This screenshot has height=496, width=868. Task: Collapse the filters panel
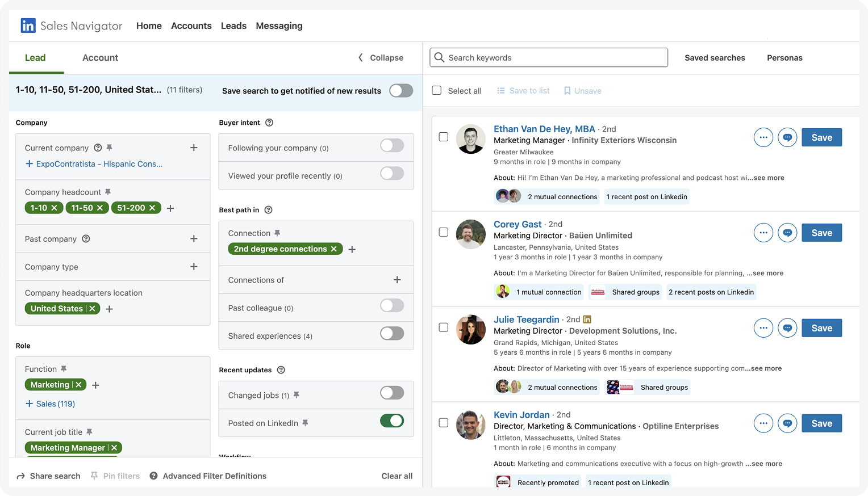(x=381, y=58)
